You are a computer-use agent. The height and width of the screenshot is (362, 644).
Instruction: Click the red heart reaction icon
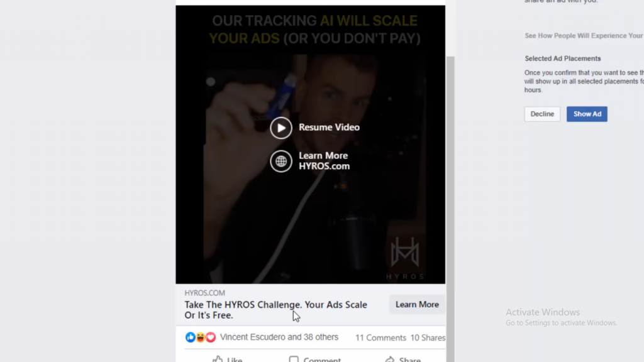(211, 337)
